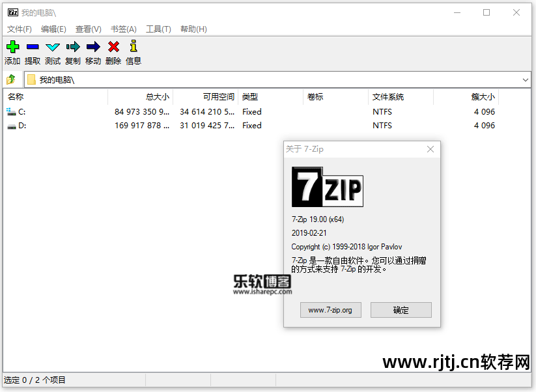536x392 pixels.
Task: Sort by the 卷标 column header
Action: pos(335,97)
